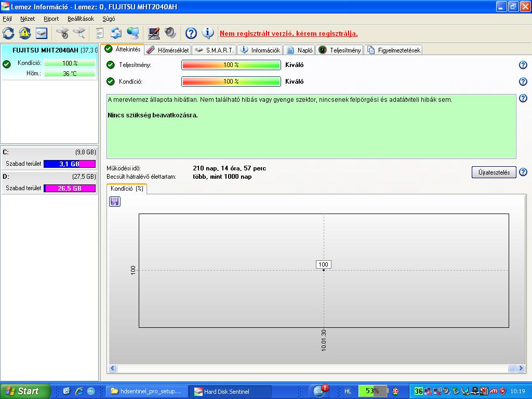Screen dimensions: 532x399
Task: Click the unregistered version registration link
Action: [289, 34]
